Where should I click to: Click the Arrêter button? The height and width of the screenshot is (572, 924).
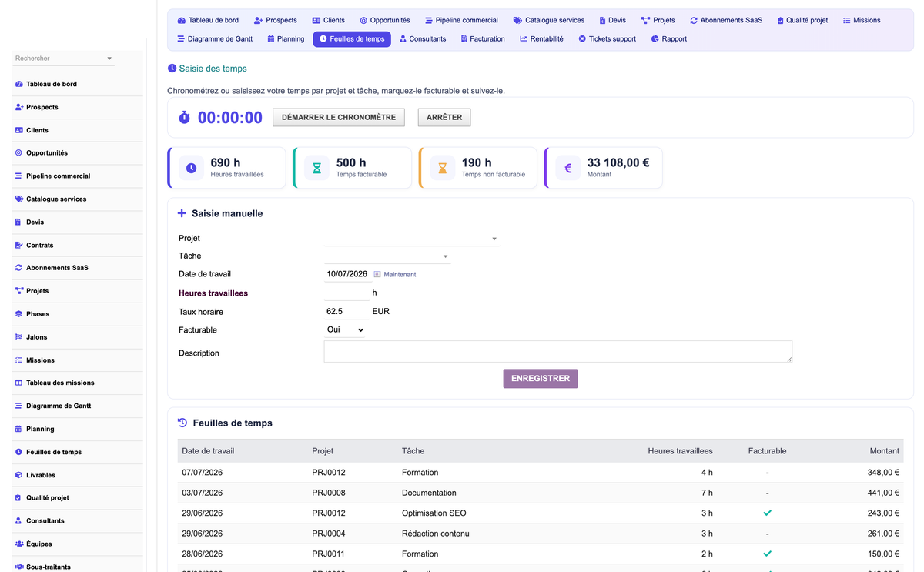444,118
